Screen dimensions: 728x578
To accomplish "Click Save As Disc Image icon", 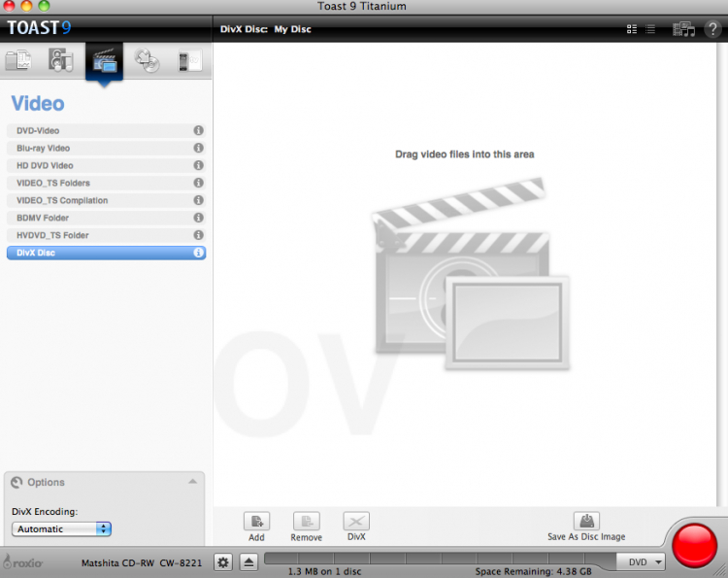I will [x=586, y=521].
